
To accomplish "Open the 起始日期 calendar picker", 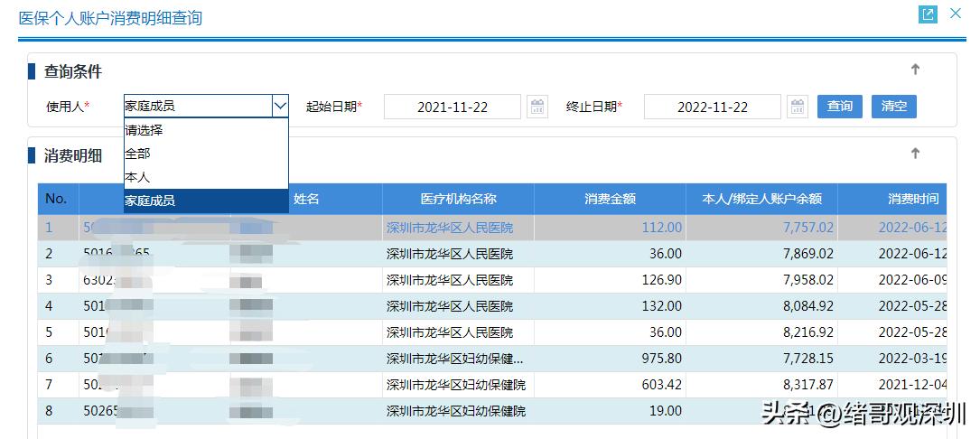I will (537, 107).
